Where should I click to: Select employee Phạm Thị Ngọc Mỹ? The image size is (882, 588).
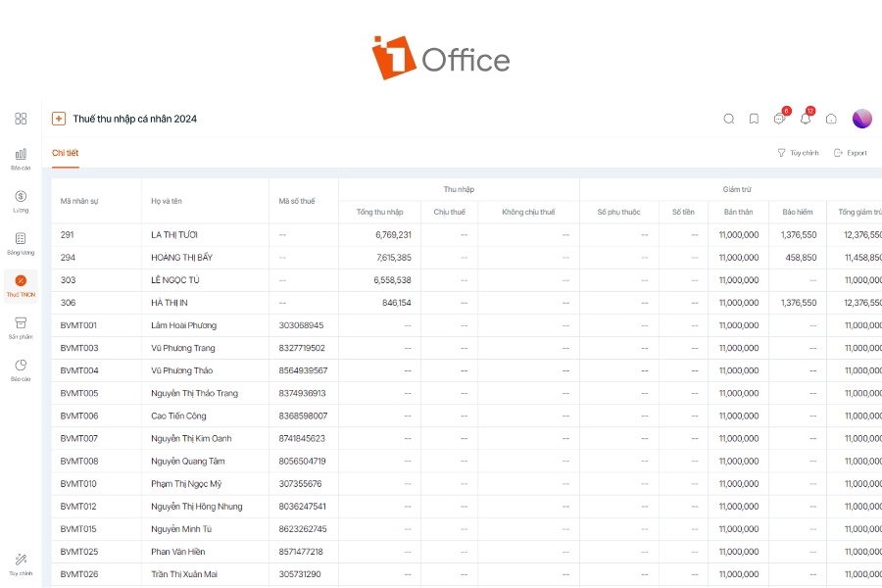(186, 483)
